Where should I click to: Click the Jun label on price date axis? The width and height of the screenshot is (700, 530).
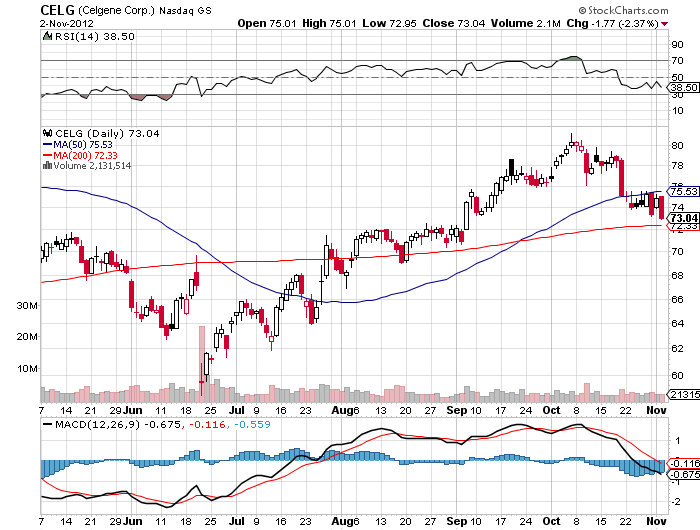(x=133, y=410)
